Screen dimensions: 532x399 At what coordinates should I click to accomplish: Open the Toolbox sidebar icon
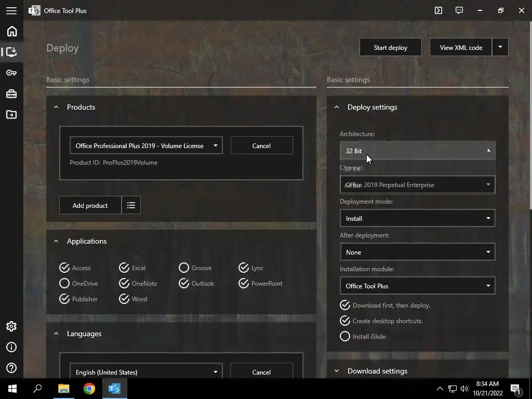[11, 94]
